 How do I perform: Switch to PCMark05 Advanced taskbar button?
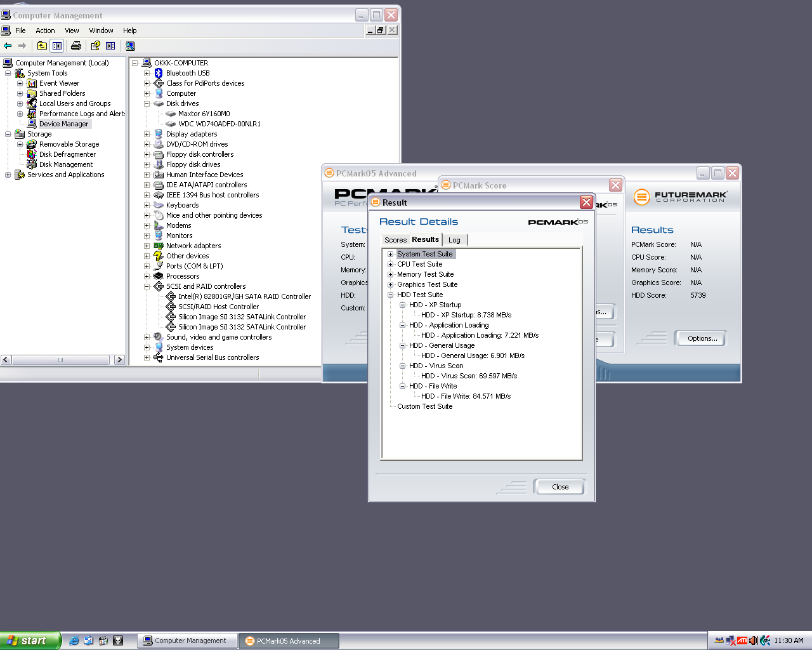[x=289, y=640]
